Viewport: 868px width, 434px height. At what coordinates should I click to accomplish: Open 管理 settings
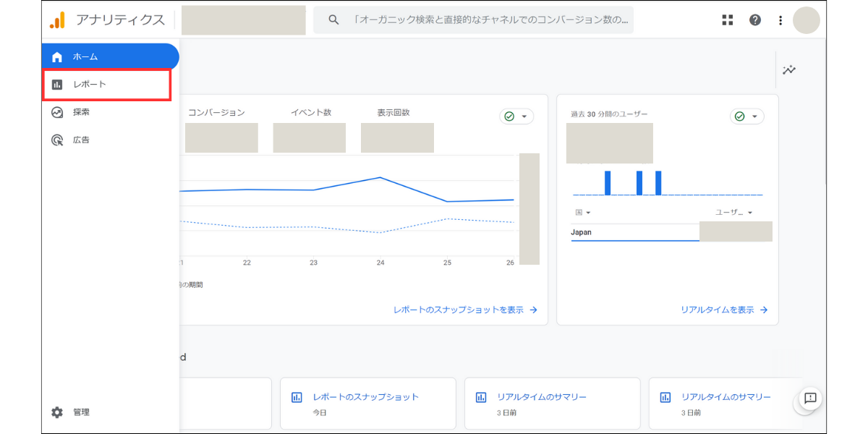pos(110,412)
